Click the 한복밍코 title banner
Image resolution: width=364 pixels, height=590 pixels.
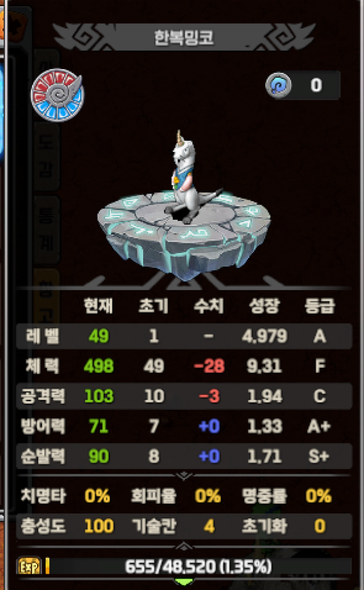(x=184, y=37)
